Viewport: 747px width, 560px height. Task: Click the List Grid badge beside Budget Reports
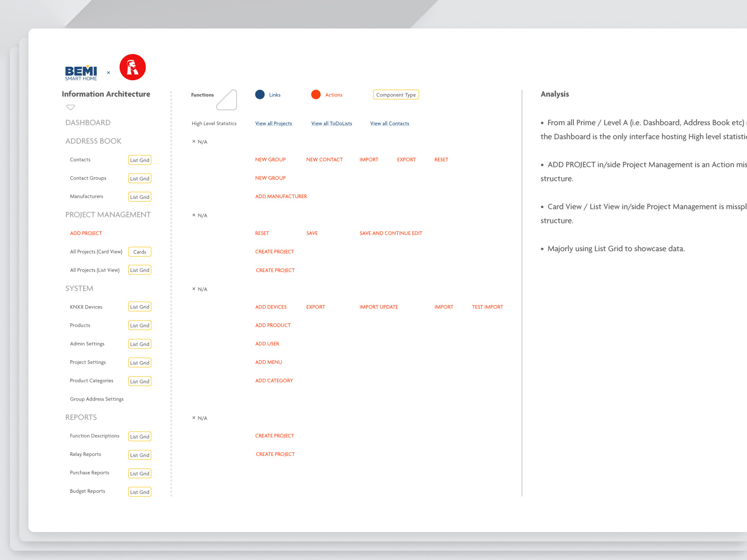coord(140,492)
